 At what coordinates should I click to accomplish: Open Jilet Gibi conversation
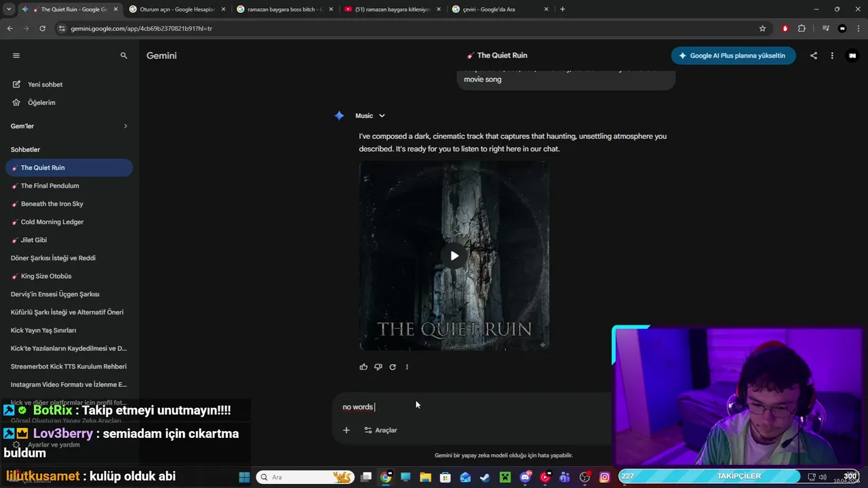click(69, 240)
